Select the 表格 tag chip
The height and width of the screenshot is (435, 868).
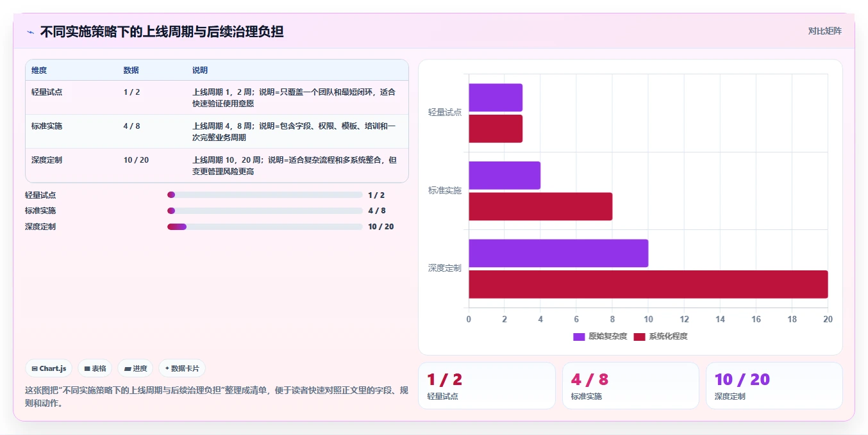[x=95, y=368]
